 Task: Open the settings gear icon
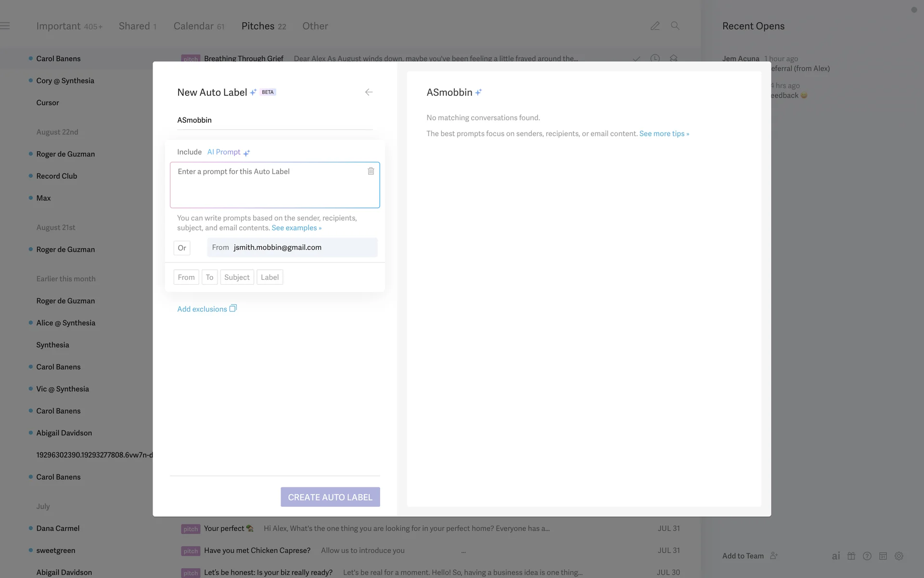pos(898,556)
